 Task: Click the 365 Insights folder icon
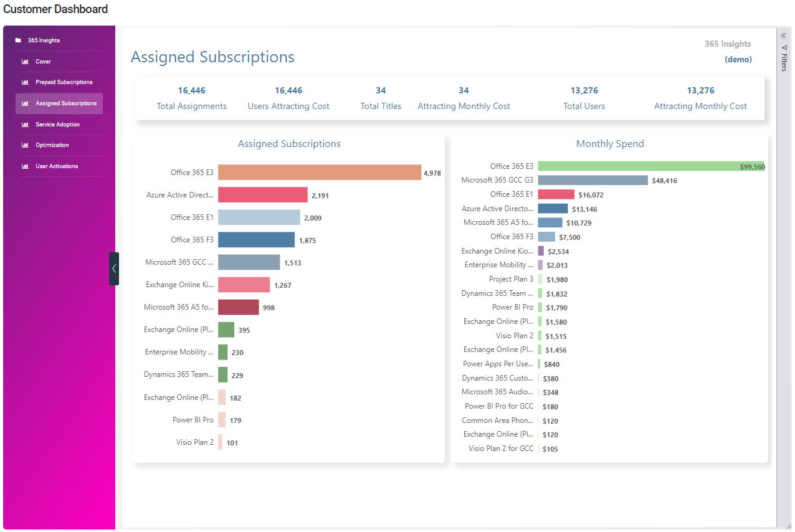coord(18,40)
